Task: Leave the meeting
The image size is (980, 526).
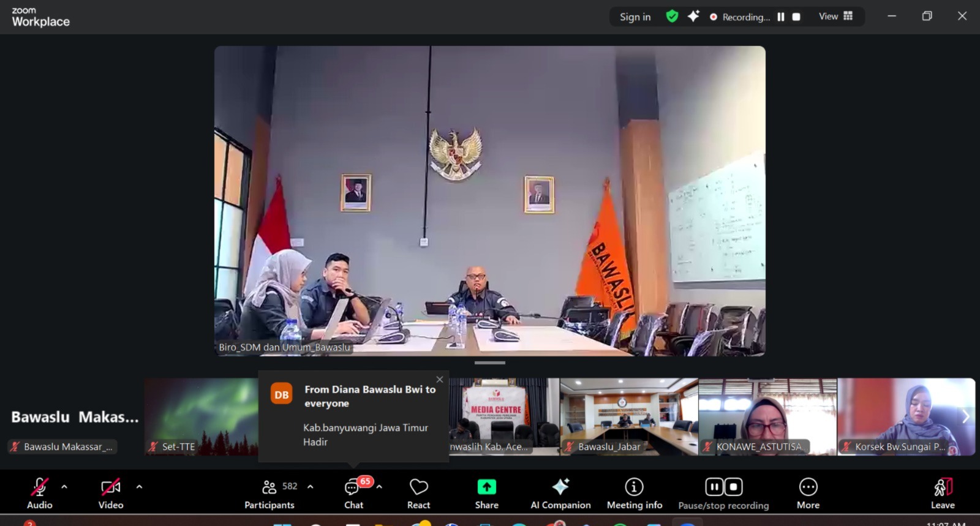Action: pyautogui.click(x=943, y=494)
